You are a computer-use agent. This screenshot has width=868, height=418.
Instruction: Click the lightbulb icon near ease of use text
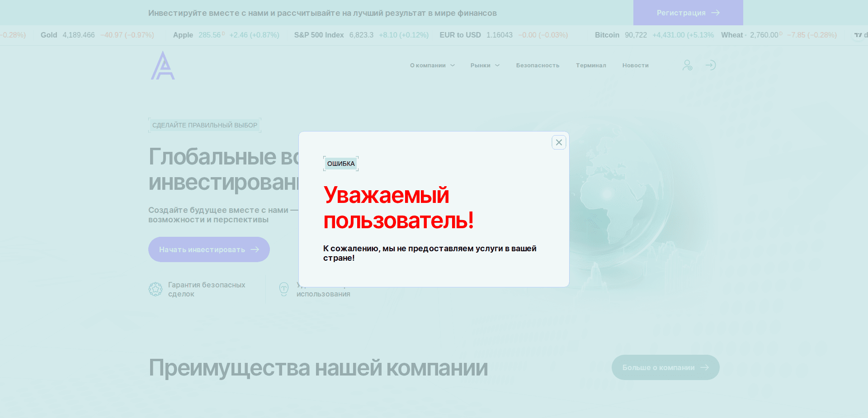coord(284,289)
